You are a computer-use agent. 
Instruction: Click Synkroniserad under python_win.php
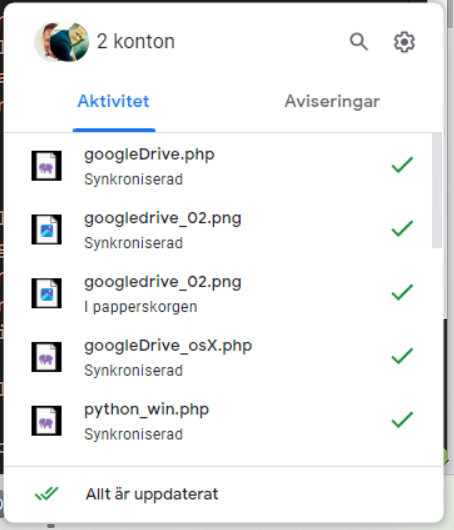pos(133,434)
